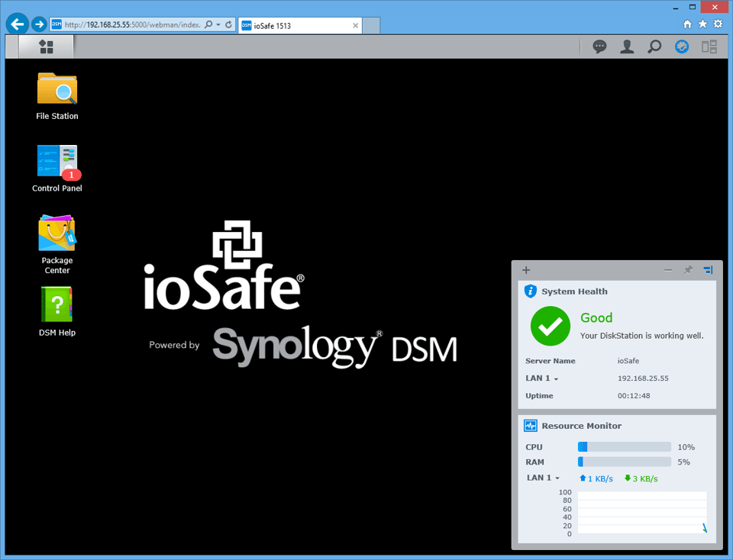This screenshot has width=733, height=560.
Task: Click the uptime value 00:12:48
Action: 634,396
